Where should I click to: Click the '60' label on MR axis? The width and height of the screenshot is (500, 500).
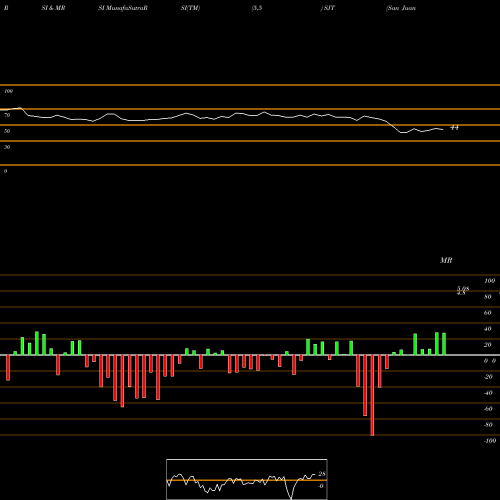click(x=488, y=313)
